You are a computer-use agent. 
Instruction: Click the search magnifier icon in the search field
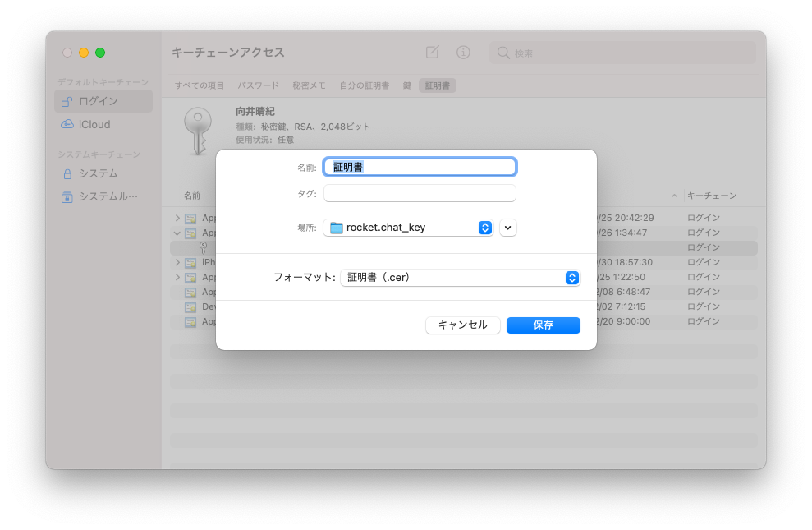pos(502,52)
